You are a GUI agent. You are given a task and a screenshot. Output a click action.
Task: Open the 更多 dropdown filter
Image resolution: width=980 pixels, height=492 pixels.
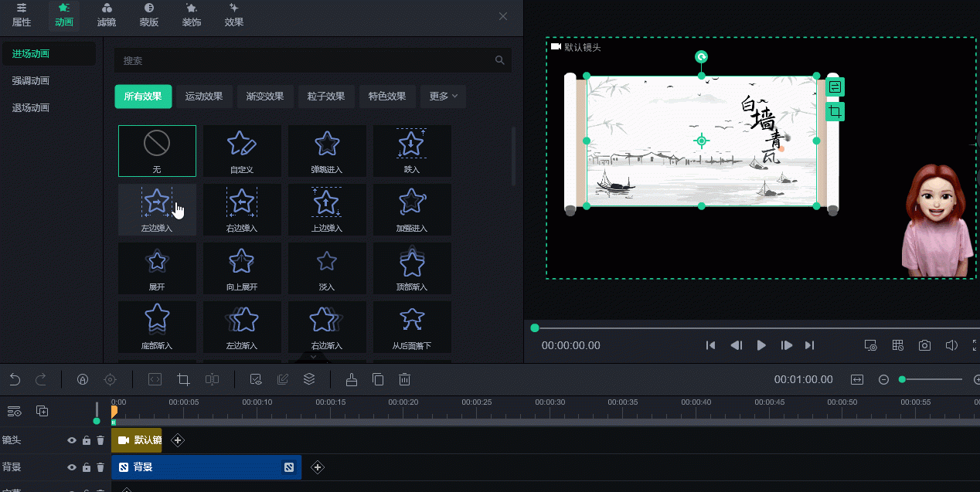click(443, 97)
